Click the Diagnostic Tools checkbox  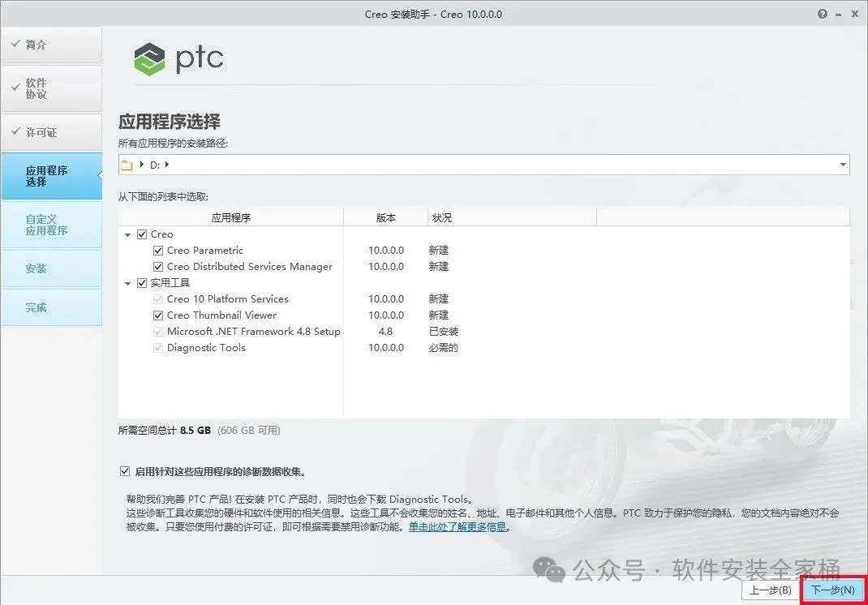click(157, 348)
